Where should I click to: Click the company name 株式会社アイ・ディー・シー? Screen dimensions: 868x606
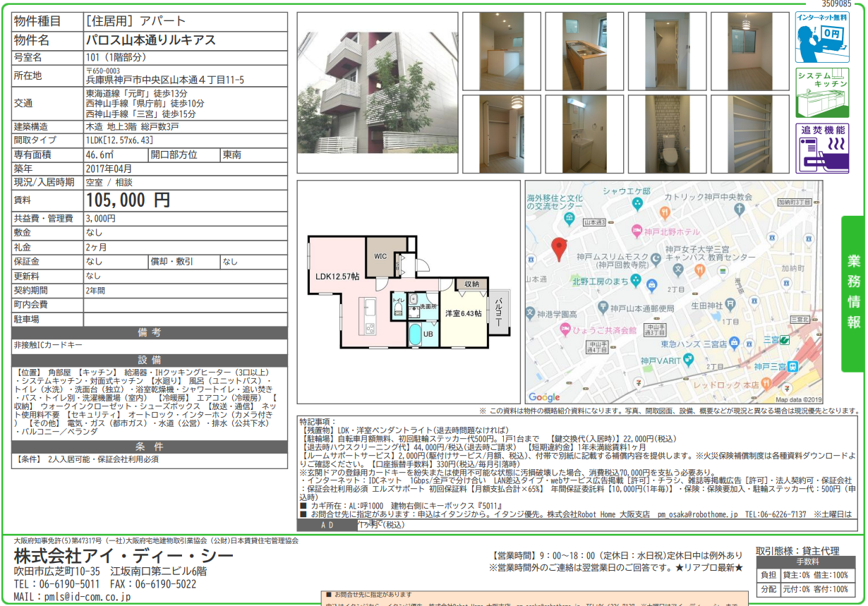[x=123, y=555]
